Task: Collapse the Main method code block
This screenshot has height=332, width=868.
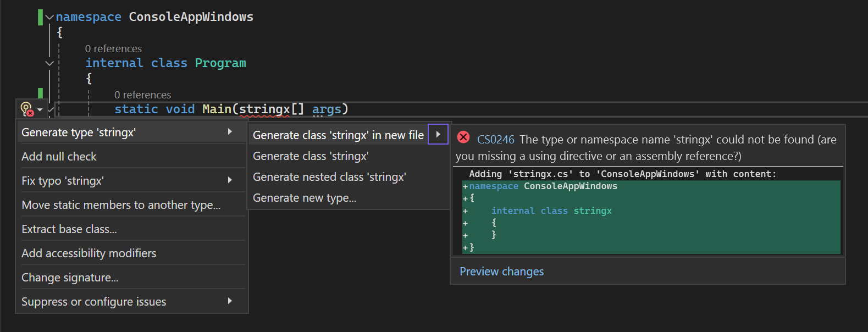Action: tap(51, 109)
